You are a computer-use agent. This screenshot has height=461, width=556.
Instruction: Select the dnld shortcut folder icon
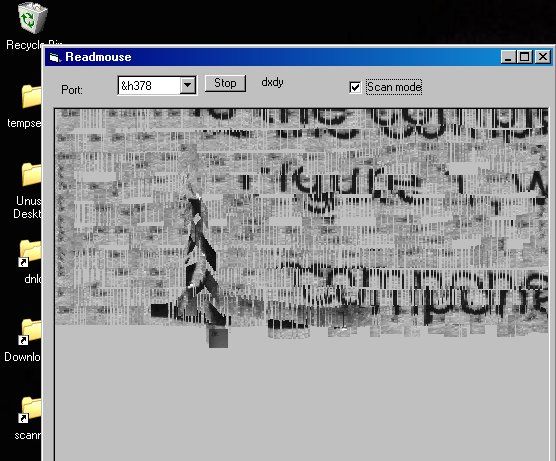[30, 253]
